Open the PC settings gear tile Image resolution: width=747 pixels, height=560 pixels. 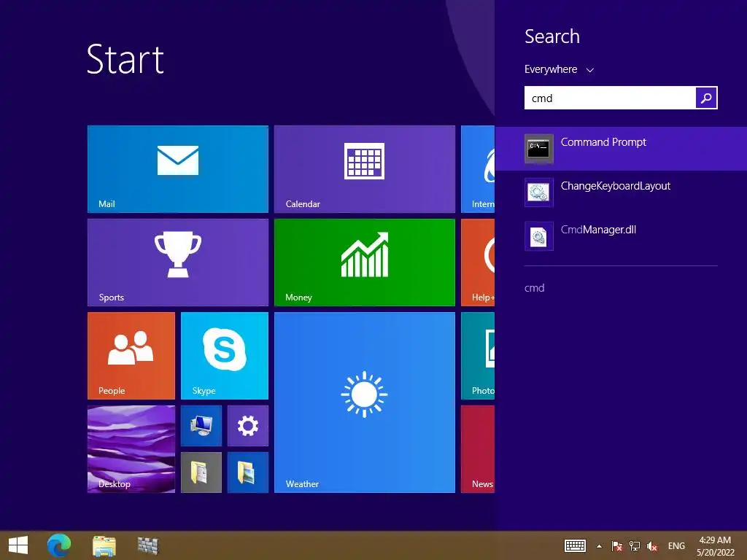tap(248, 426)
